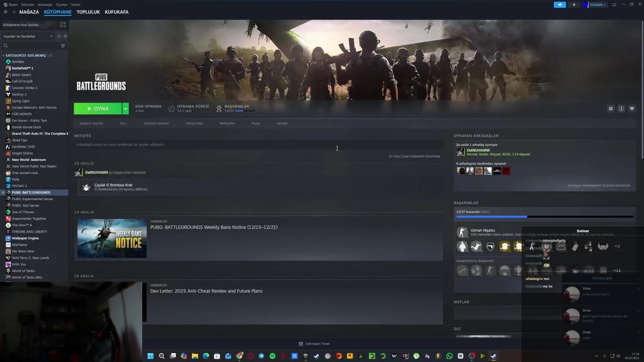This screenshot has width=644, height=362.
Task: Sort library by recent activity clock icon
Action: (59, 36)
